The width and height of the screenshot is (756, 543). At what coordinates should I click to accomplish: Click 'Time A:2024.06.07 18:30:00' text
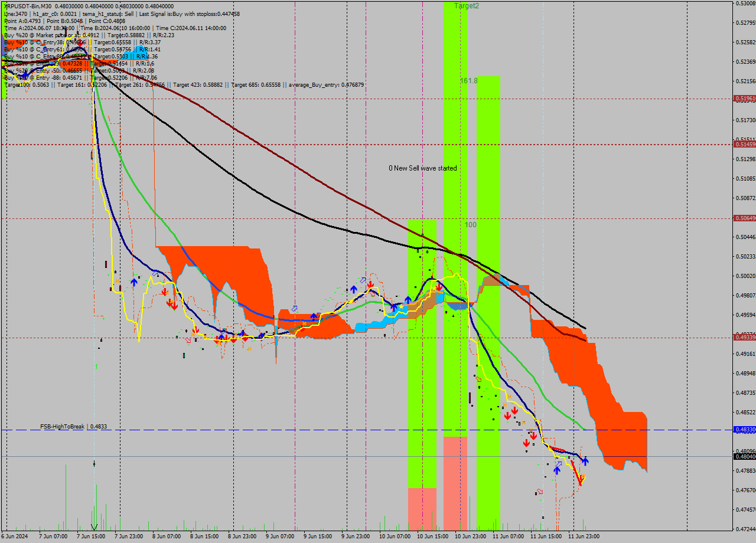coord(39,28)
